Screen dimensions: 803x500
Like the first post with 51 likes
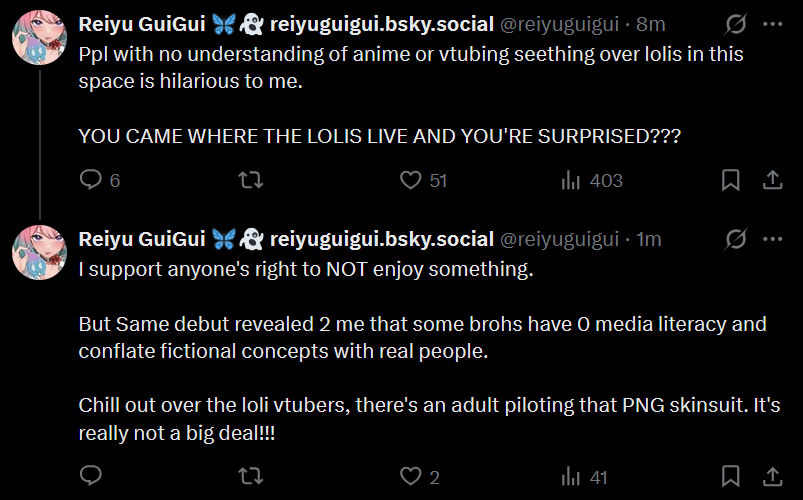click(x=410, y=180)
